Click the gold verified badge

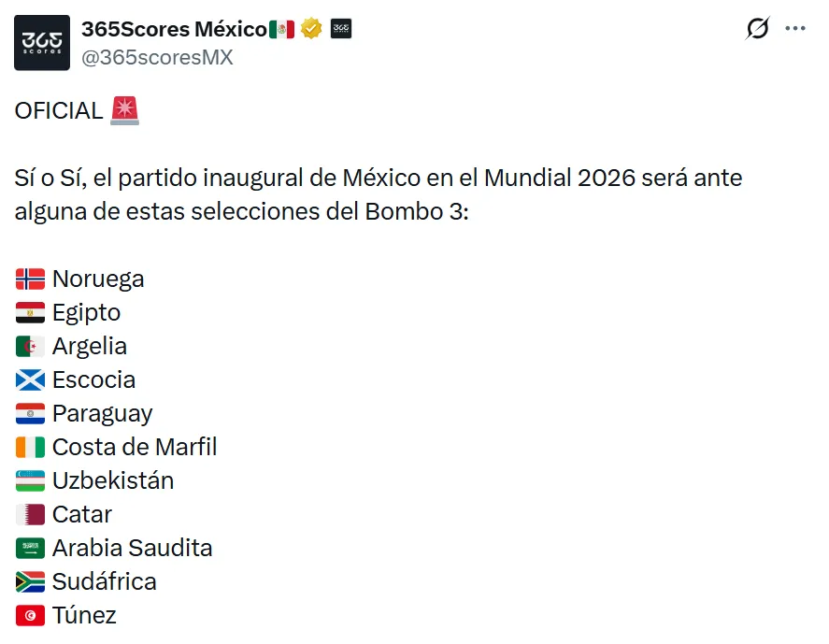[311, 29]
